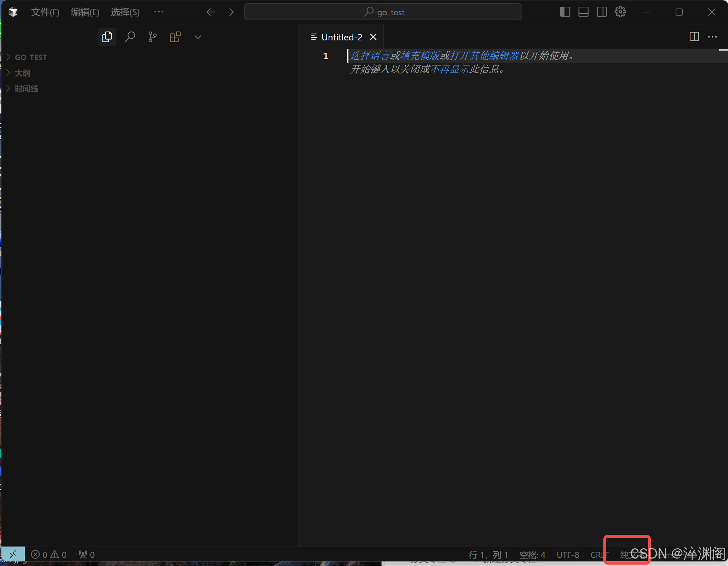Viewport: 728px width, 566px height.
Task: Toggle the secondary sidebar visibility
Action: (x=602, y=12)
